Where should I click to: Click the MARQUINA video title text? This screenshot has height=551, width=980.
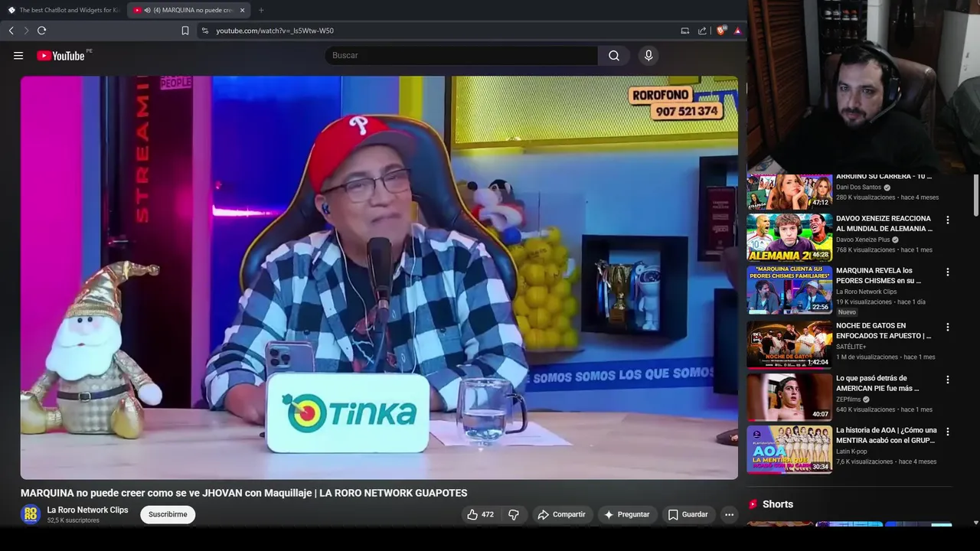coord(243,494)
